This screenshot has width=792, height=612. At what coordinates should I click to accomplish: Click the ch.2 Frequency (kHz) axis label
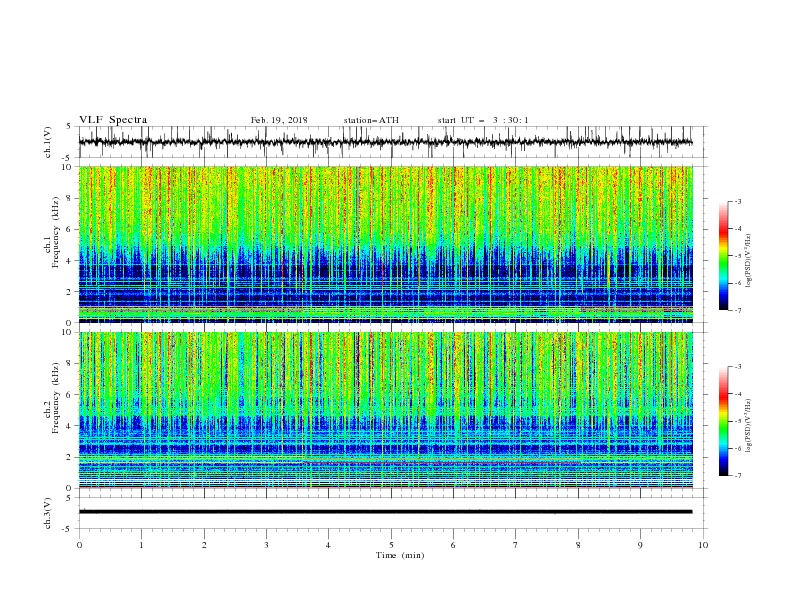[52, 398]
